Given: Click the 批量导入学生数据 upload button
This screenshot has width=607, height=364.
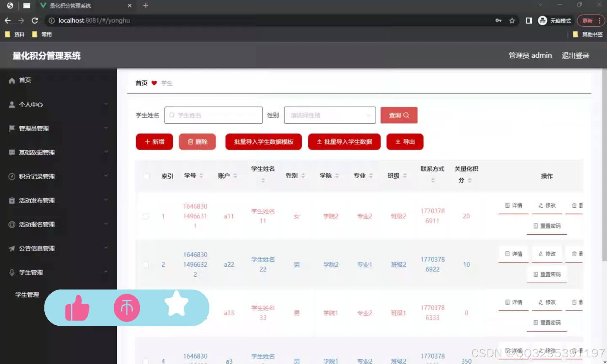Looking at the screenshot, I should (344, 142).
